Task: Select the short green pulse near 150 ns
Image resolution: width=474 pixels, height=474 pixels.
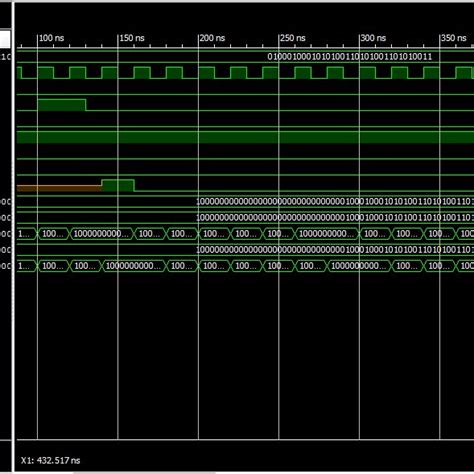Action: coord(118,186)
